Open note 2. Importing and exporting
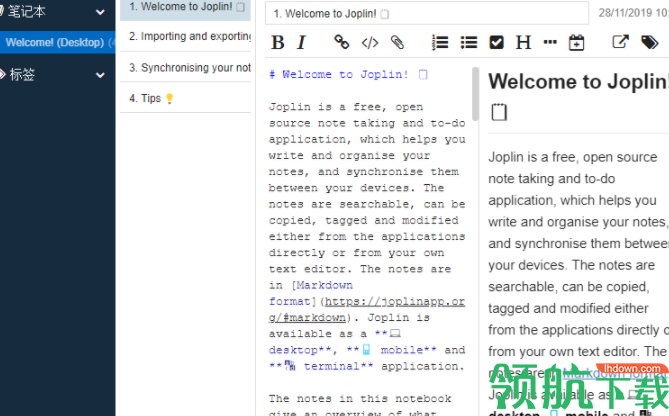The image size is (669, 416). point(185,36)
